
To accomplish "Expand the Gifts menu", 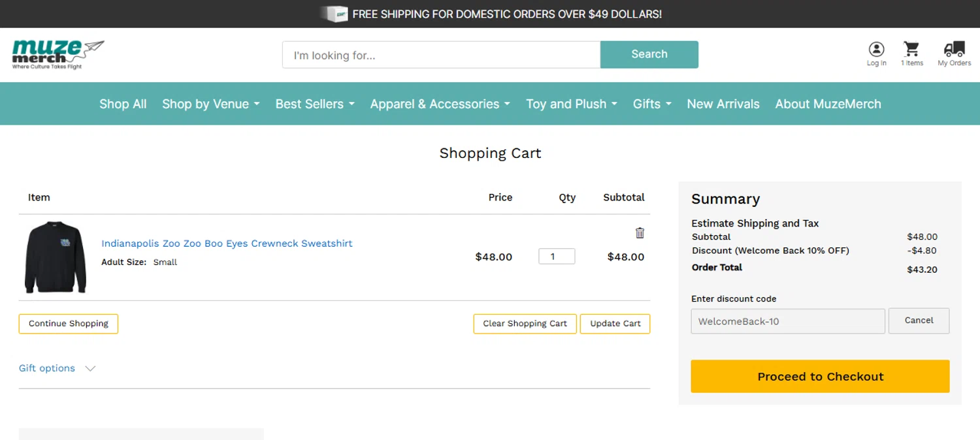I will click(x=651, y=104).
